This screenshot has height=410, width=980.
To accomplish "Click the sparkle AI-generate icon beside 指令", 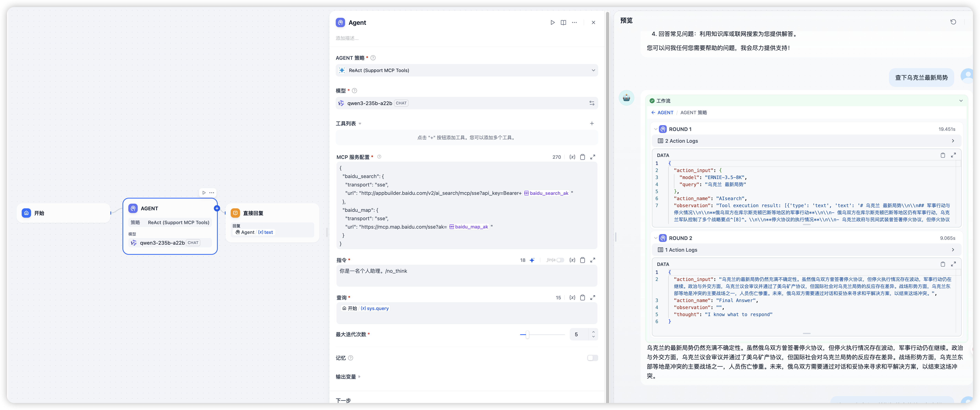I will 532,260.
